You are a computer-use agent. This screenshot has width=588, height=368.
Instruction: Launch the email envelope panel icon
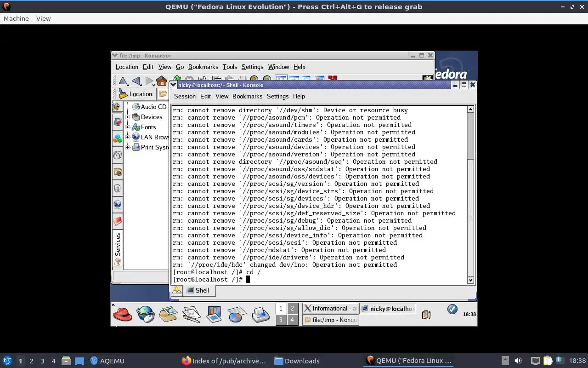coord(169,315)
